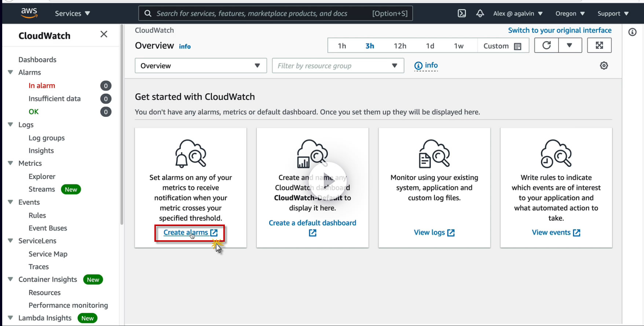Image resolution: width=644 pixels, height=326 pixels.
Task: Click Create a default dashboard link
Action: coord(312,223)
